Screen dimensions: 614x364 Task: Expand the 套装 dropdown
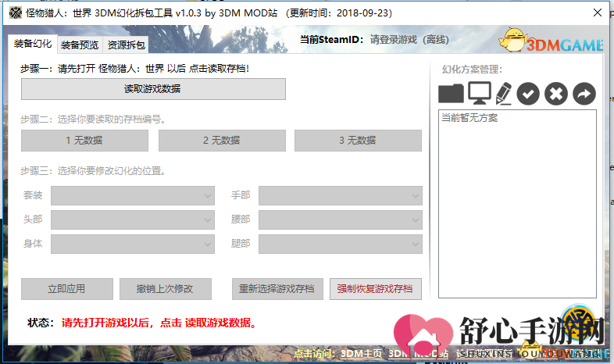click(133, 195)
